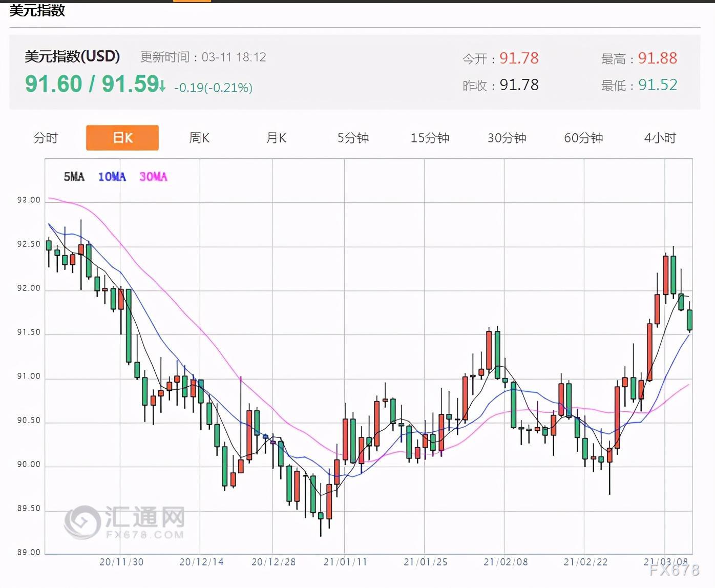Click the 90.50 price axis label
The height and width of the screenshot is (588, 715).
pyautogui.click(x=29, y=420)
